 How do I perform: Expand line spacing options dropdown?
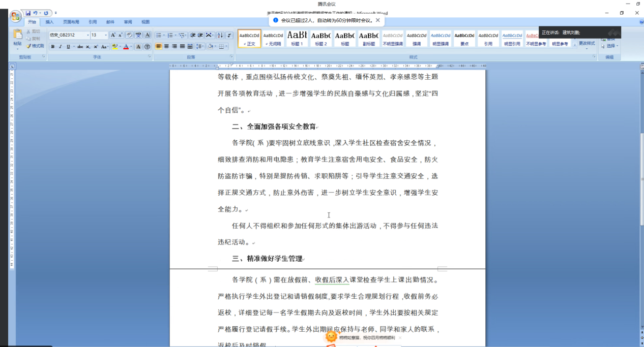(x=203, y=47)
